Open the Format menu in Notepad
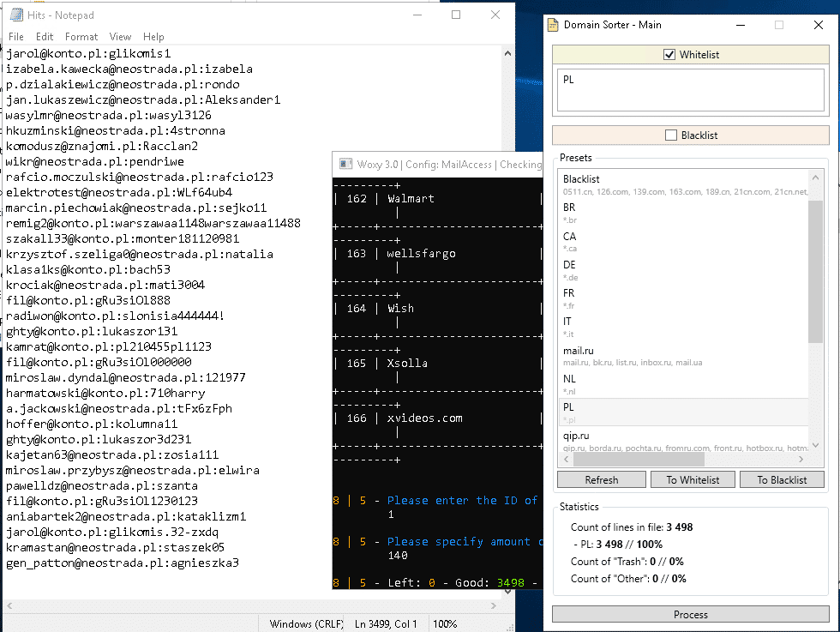Image resolution: width=840 pixels, height=632 pixels. [x=81, y=37]
